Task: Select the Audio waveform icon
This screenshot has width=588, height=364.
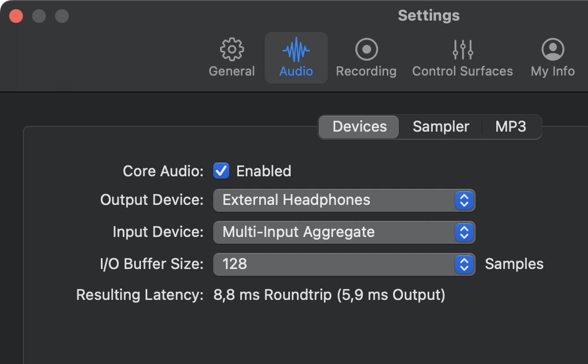Action: point(296,50)
